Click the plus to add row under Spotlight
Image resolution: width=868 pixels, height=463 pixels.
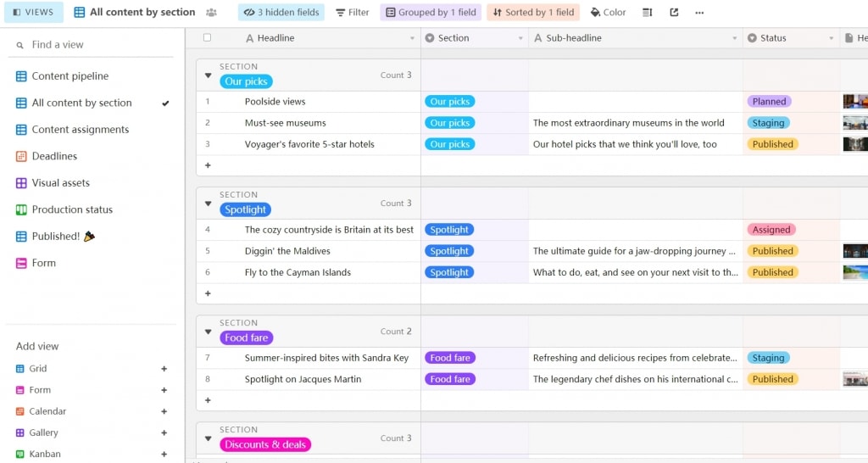pyautogui.click(x=208, y=293)
